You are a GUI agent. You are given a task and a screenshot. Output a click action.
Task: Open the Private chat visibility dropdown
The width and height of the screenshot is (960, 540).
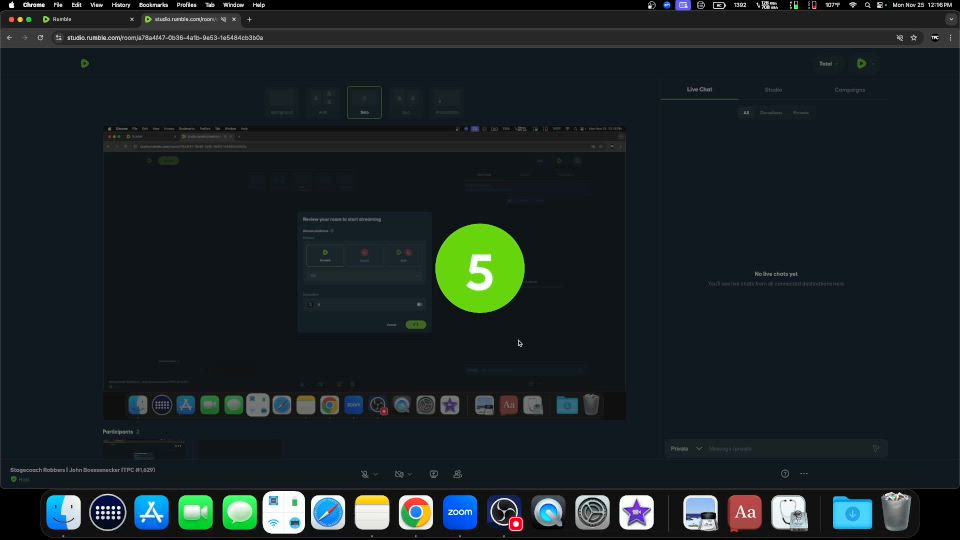(685, 449)
